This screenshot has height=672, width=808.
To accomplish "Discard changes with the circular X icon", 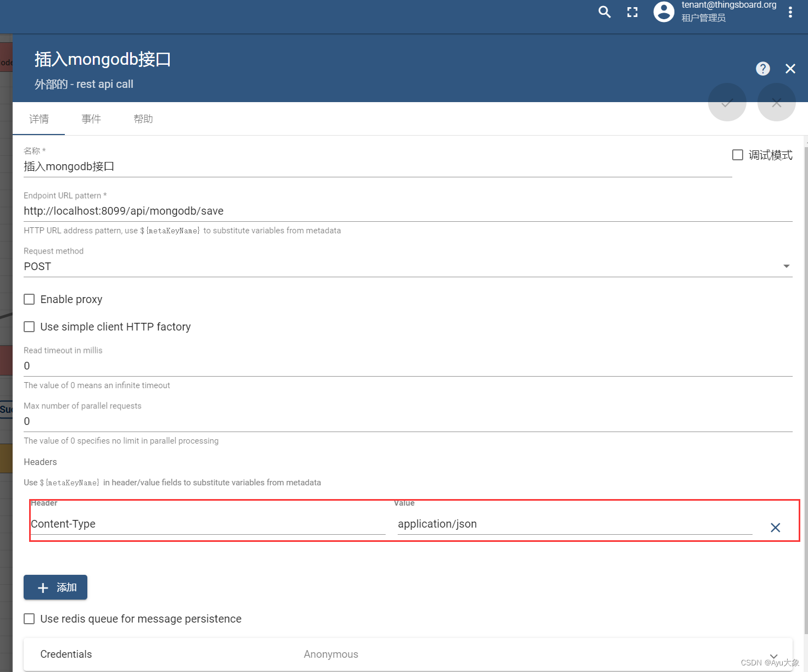I will 776,103.
